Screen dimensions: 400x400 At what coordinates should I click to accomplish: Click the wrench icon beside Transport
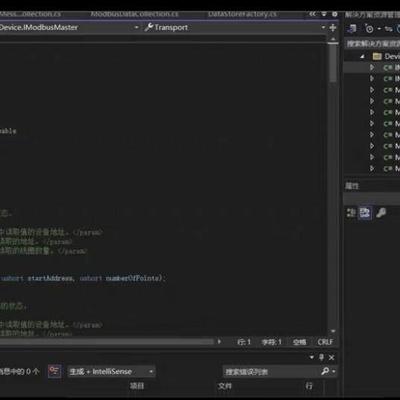point(149,27)
